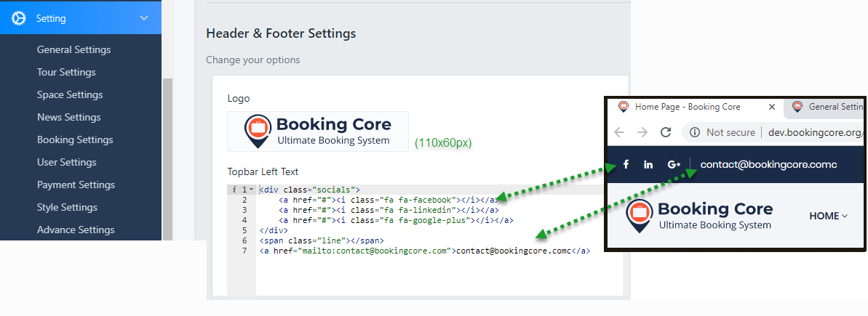
Task: Select News Settings menu item
Action: (68, 118)
